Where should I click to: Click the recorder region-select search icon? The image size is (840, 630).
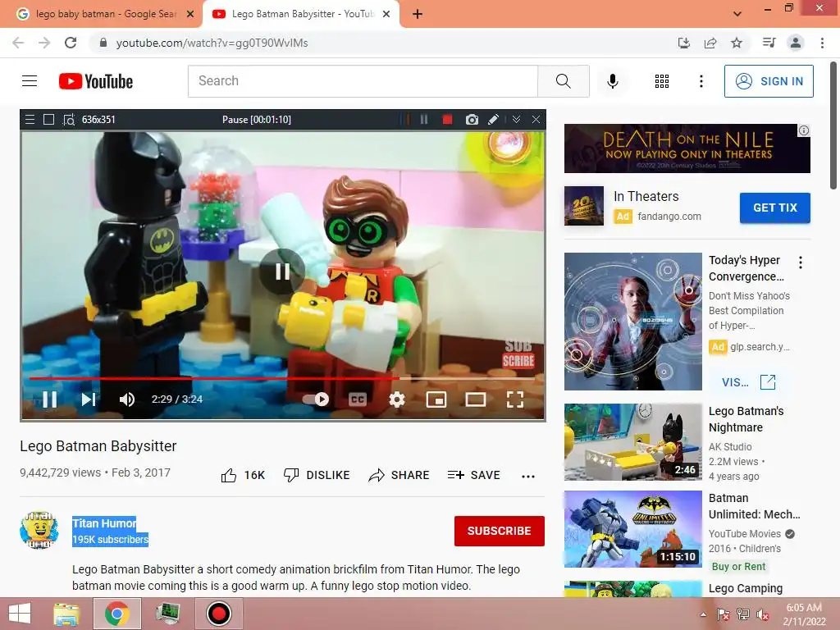pyautogui.click(x=69, y=120)
